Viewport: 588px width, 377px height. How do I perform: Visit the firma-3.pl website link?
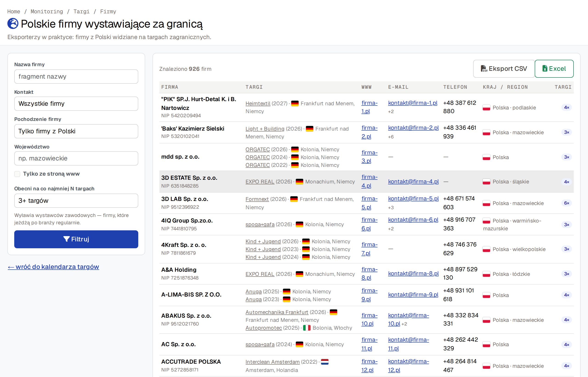coord(369,157)
